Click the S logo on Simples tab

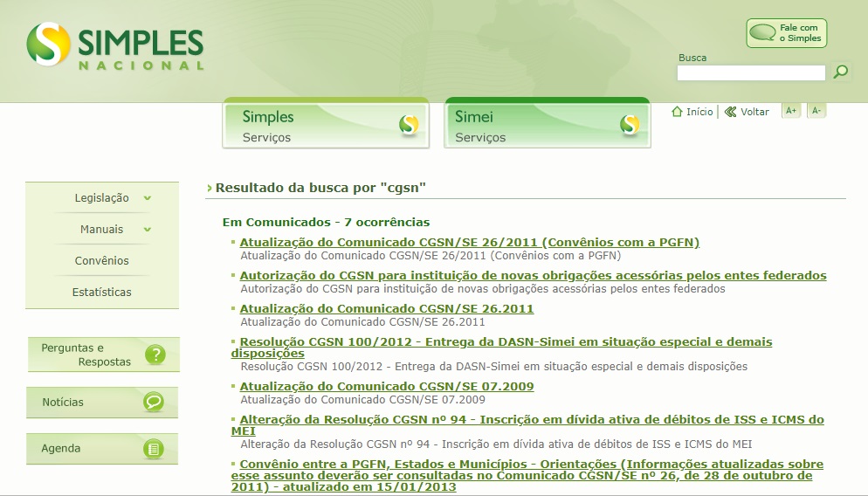point(409,125)
